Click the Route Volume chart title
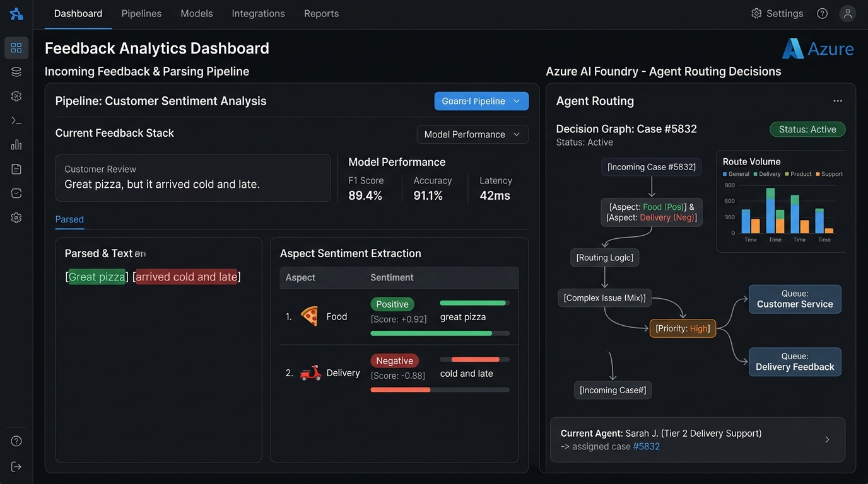The height and width of the screenshot is (484, 868). click(x=752, y=162)
